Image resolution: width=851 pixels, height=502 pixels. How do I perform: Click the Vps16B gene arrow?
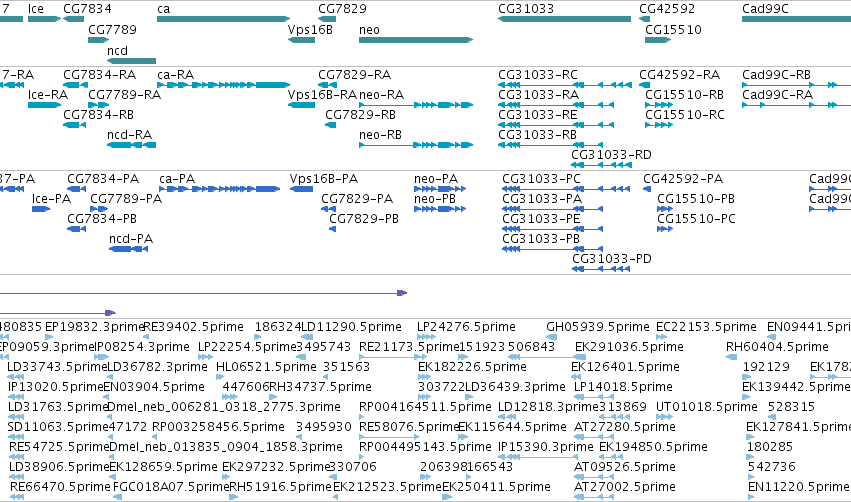301,40
